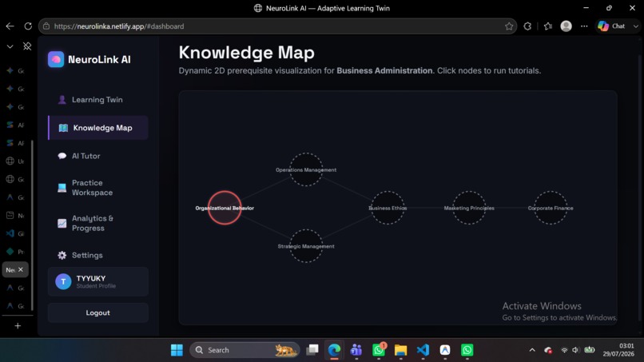Click the Learning Twin person icon
This screenshot has height=362, width=644.
coord(62,100)
